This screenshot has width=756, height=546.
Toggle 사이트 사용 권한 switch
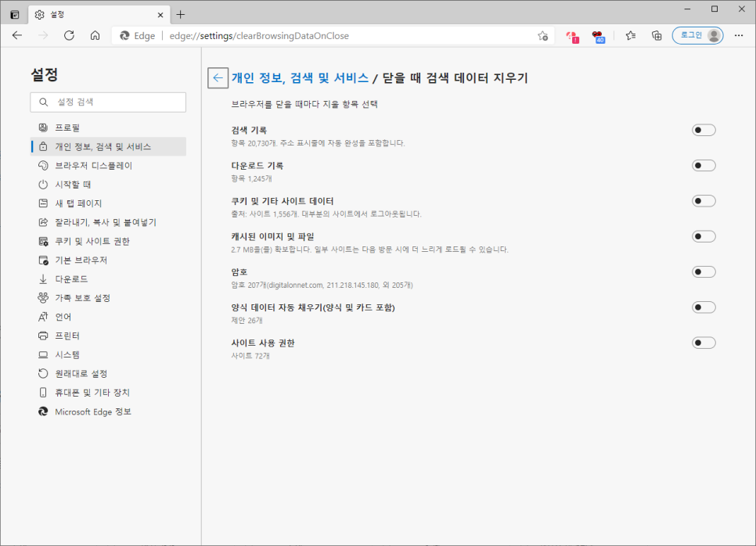[704, 343]
